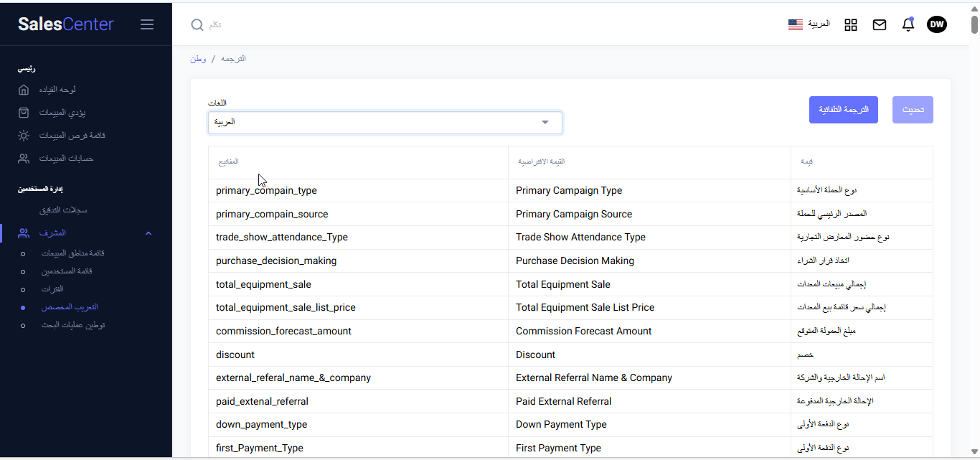Click the US flag language icon
Screen dimensions: 980x460
pyautogui.click(x=796, y=24)
